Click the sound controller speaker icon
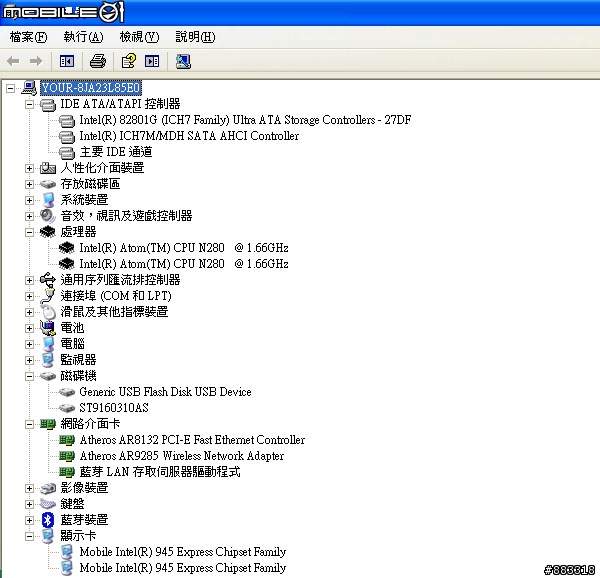 [x=48, y=216]
